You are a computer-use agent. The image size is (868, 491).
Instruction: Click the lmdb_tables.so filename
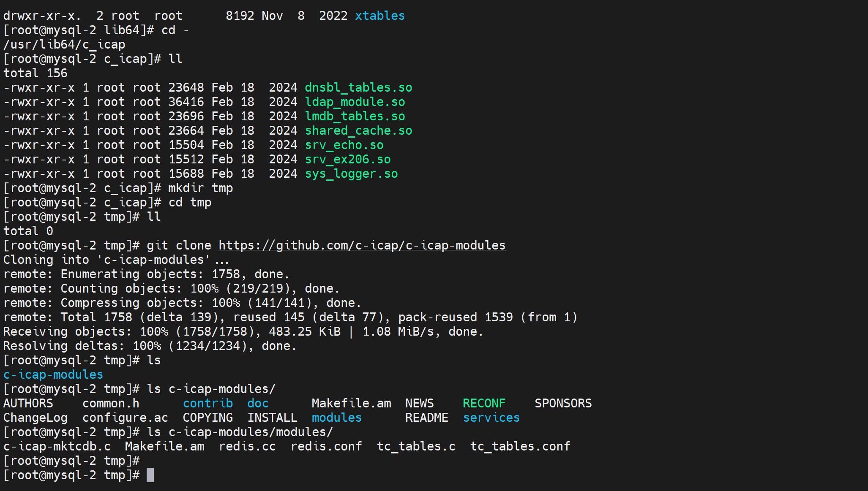355,116
